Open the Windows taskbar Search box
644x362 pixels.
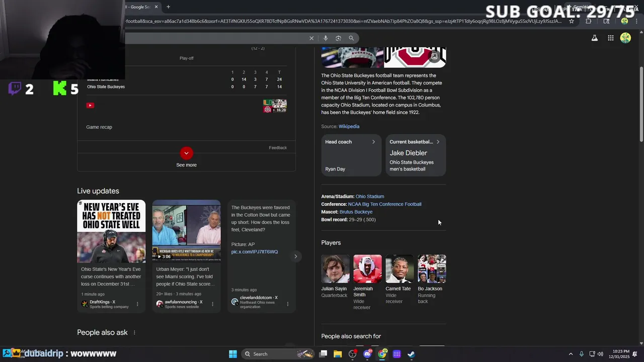point(278,354)
